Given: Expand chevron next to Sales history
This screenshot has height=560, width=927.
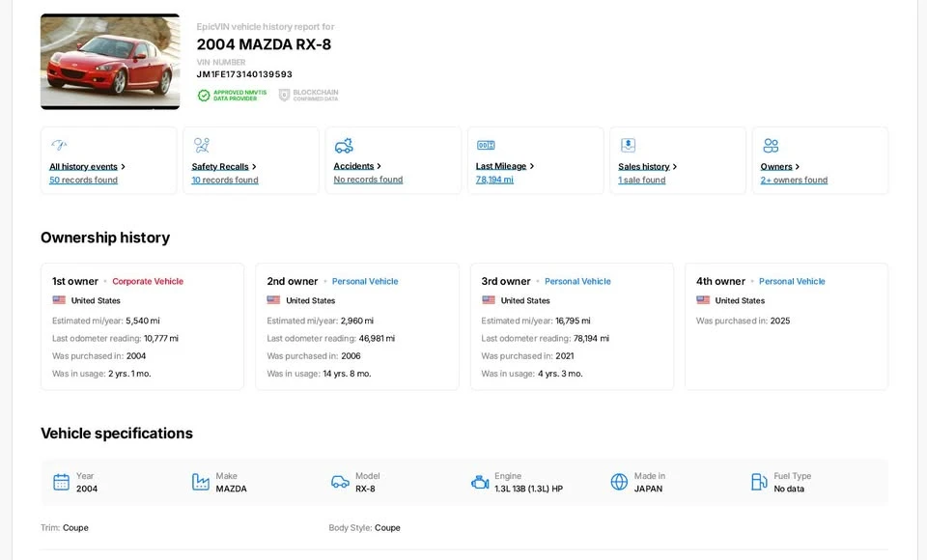Looking at the screenshot, I should tap(675, 167).
